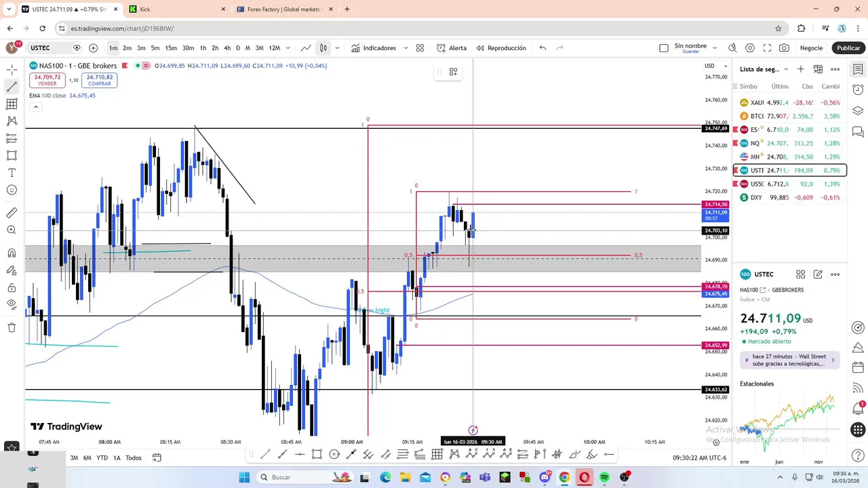The width and height of the screenshot is (868, 488).
Task: Toggle magnet mode on left toolbar
Action: pyautogui.click(x=12, y=253)
